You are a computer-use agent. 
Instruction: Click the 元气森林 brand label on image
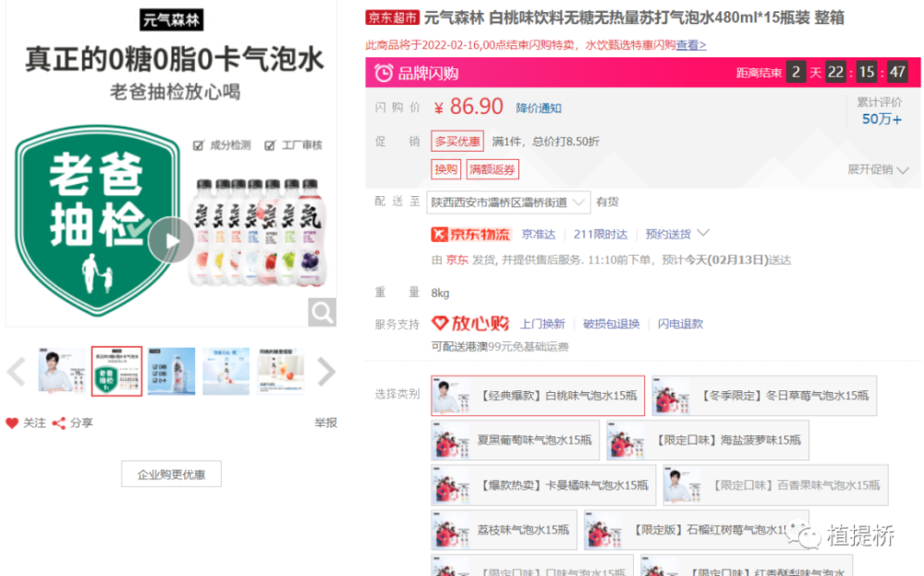pyautogui.click(x=172, y=20)
